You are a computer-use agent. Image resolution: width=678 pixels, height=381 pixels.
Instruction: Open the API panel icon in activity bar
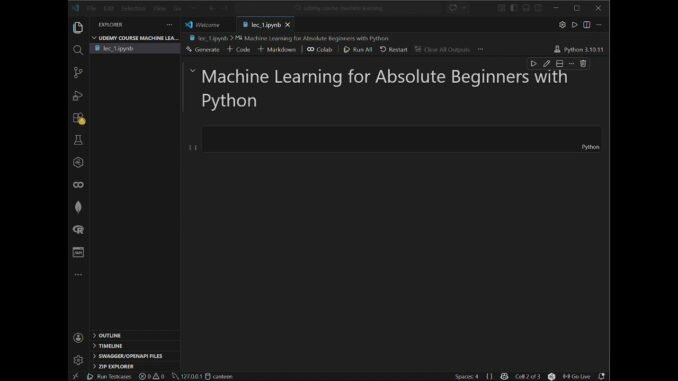(x=78, y=252)
